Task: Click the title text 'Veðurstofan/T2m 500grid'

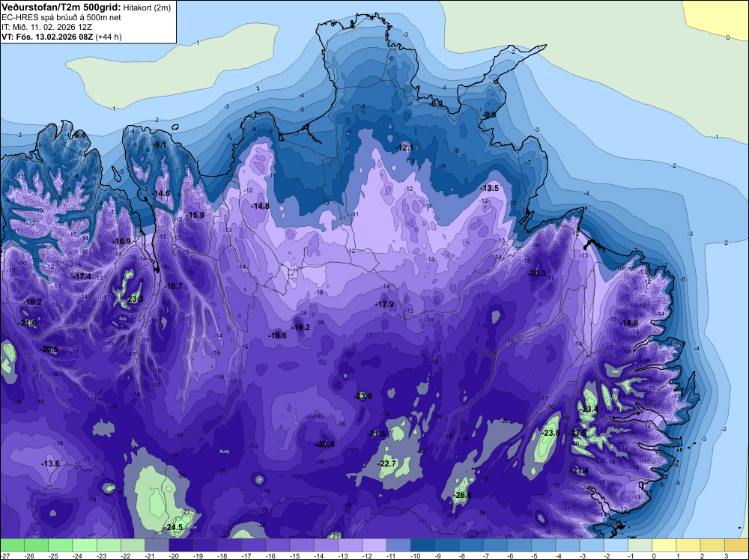Action: pyautogui.click(x=61, y=7)
